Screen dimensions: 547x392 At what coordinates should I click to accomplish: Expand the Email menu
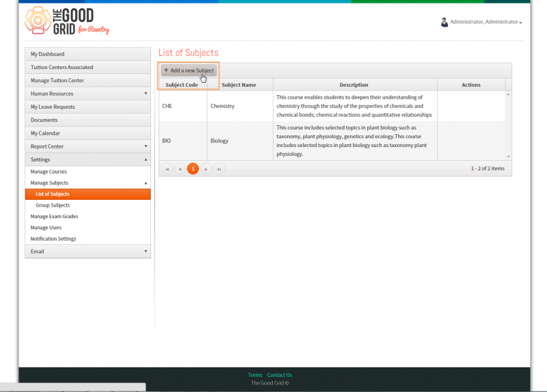tap(88, 251)
